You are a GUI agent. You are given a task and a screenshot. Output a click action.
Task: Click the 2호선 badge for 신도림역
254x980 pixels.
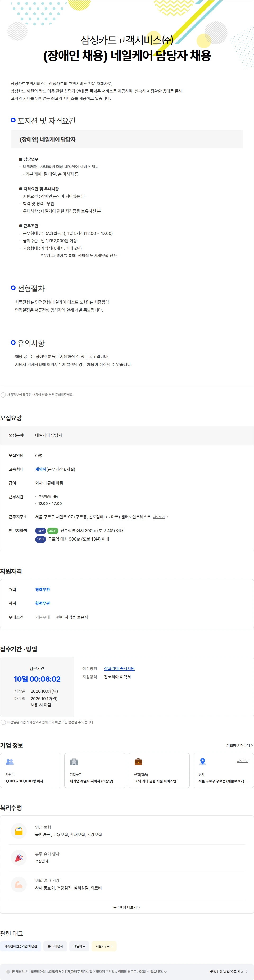coord(53,531)
